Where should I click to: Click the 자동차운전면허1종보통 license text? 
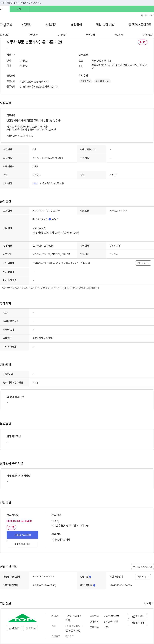pos(52,183)
